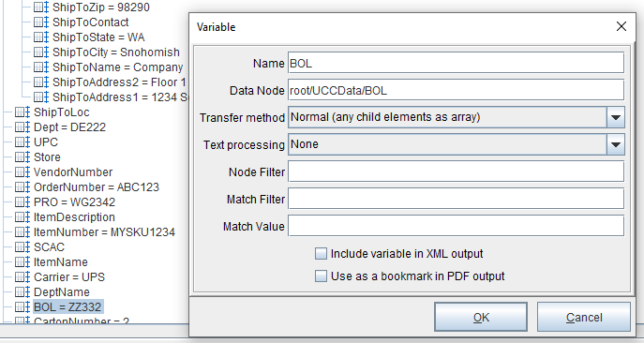644x343 pixels.
Task: Select the 'VendorNumber' tree row
Action: pos(73,172)
